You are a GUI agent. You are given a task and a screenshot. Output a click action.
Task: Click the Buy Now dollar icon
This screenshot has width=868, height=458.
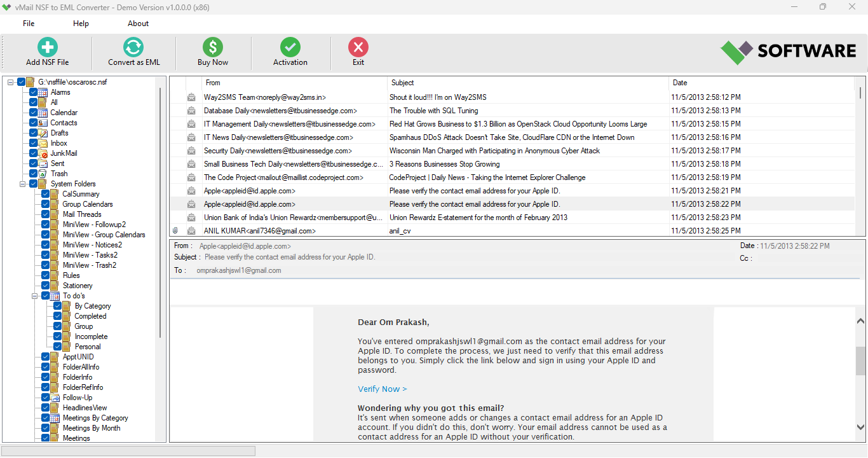coord(212,46)
